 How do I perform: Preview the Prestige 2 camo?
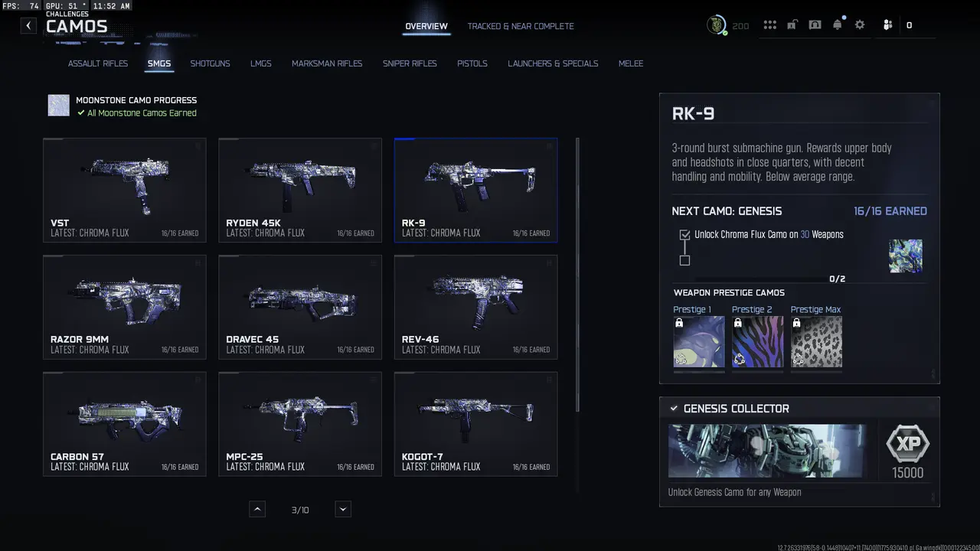757,342
